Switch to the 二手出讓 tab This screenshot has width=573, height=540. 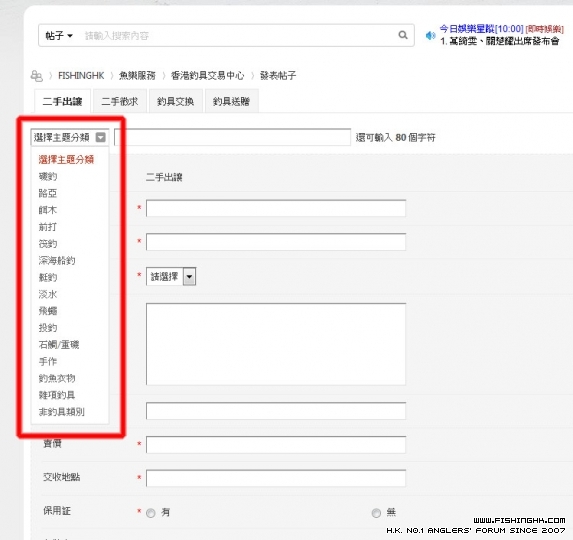(62, 101)
